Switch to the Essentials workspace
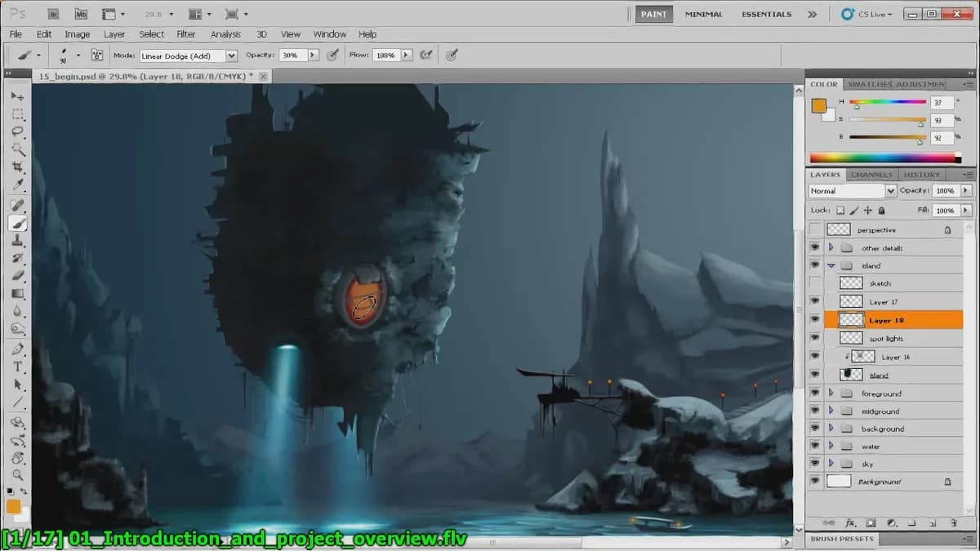This screenshot has width=980, height=551. point(766,14)
